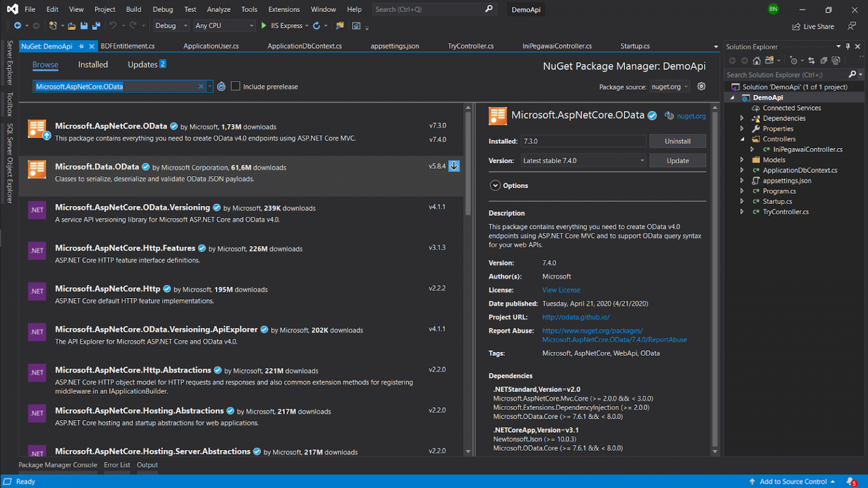This screenshot has height=488, width=868.
Task: Open notifications bell in status bar
Action: (851, 482)
